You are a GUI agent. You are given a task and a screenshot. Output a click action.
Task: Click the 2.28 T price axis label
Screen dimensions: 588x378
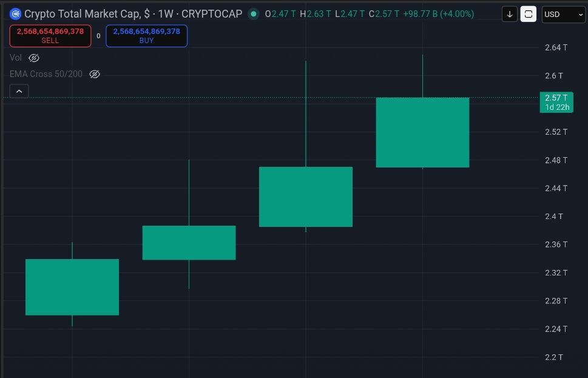point(556,301)
